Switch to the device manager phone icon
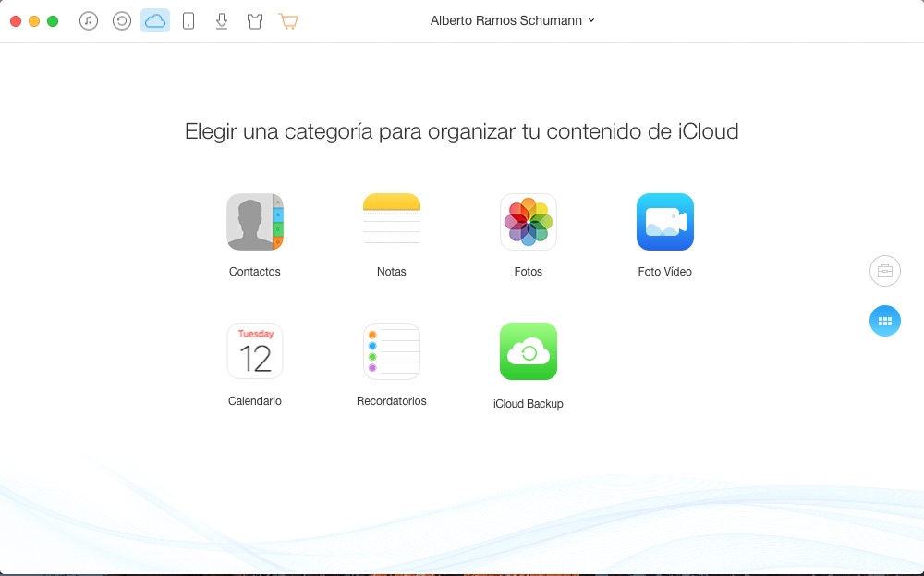Viewport: 924px width, 576px height. tap(188, 21)
